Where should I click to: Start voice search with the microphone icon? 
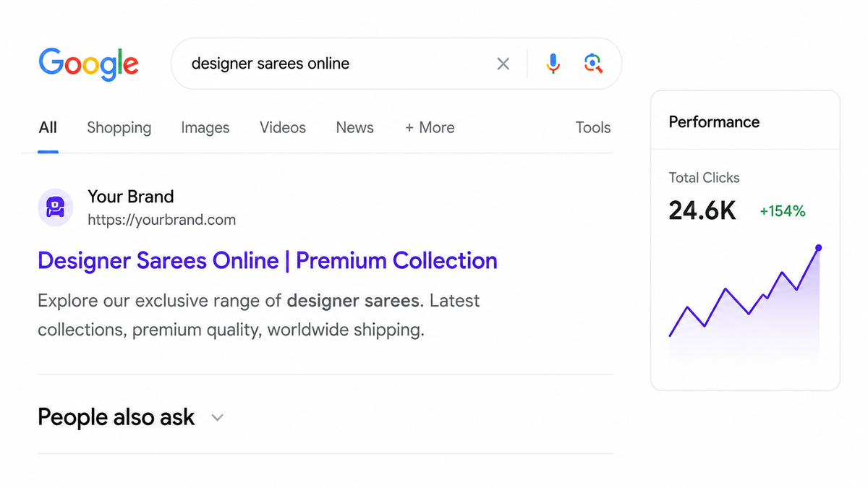point(553,64)
